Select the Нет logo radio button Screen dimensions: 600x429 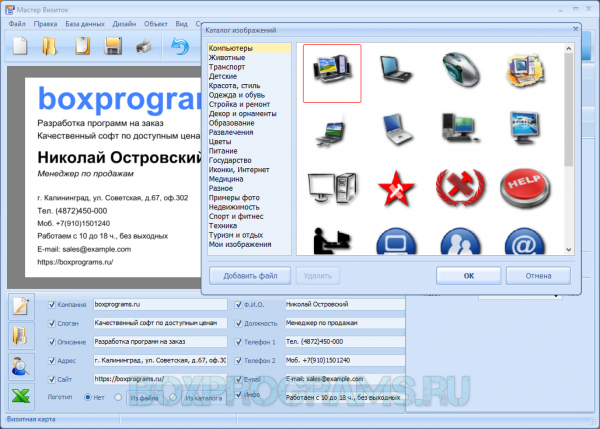[x=88, y=397]
